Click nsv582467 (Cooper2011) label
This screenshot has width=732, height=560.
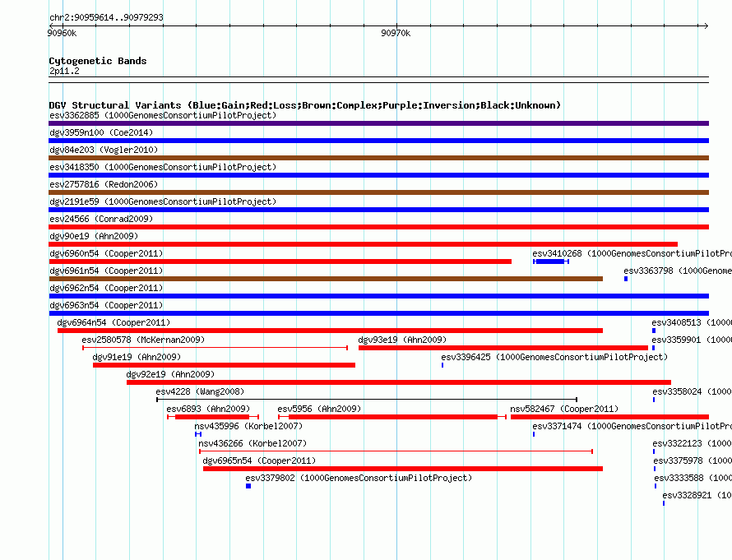564,409
